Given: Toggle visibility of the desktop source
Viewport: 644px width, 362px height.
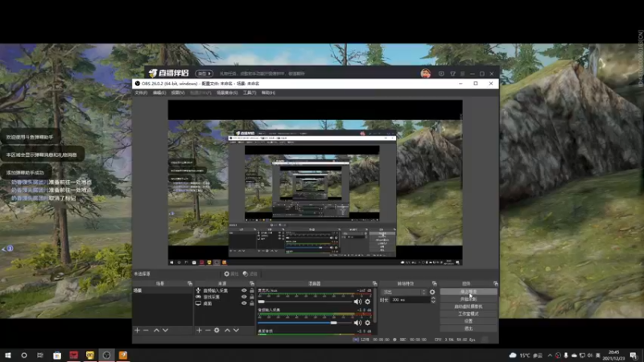Looking at the screenshot, I should pos(244,303).
